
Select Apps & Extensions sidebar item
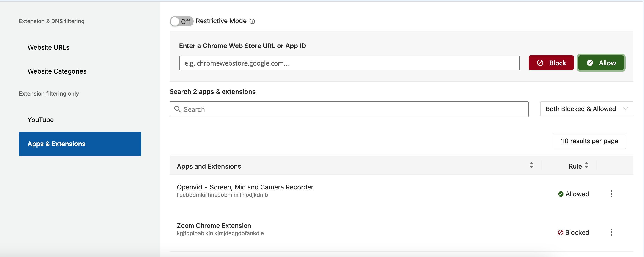pos(80,144)
